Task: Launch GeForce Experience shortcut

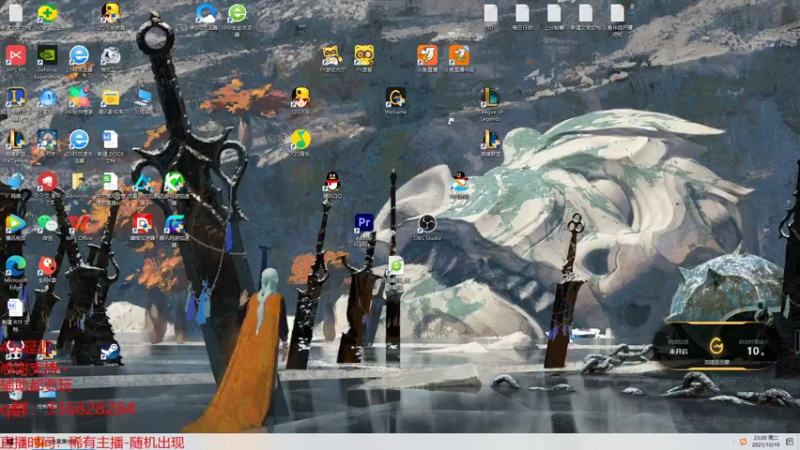Action: [x=47, y=55]
